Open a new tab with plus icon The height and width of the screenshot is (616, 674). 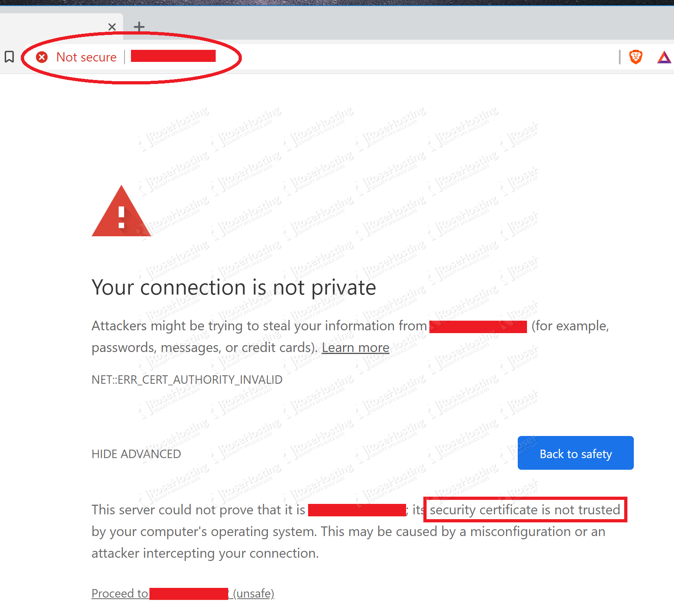click(x=139, y=27)
